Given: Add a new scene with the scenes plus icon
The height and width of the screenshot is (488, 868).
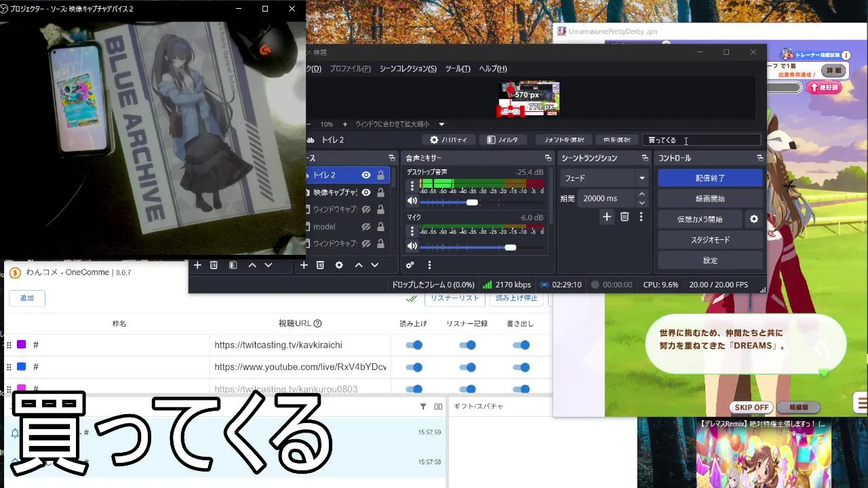Looking at the screenshot, I should 197,265.
